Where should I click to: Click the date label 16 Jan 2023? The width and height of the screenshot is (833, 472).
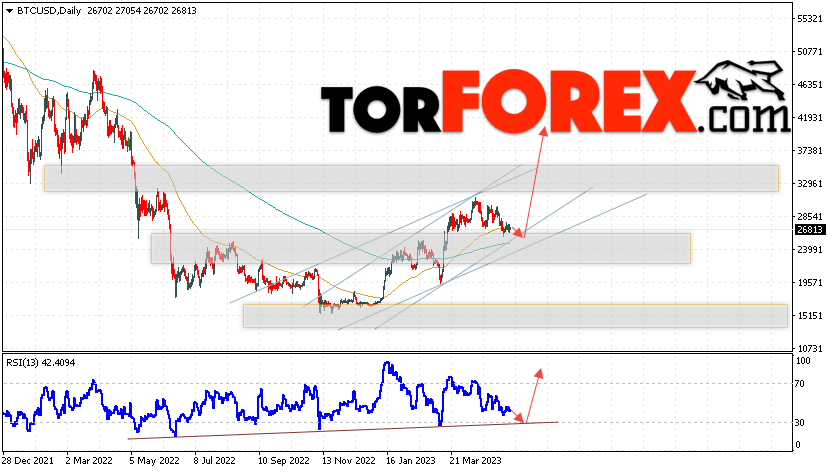pyautogui.click(x=411, y=460)
